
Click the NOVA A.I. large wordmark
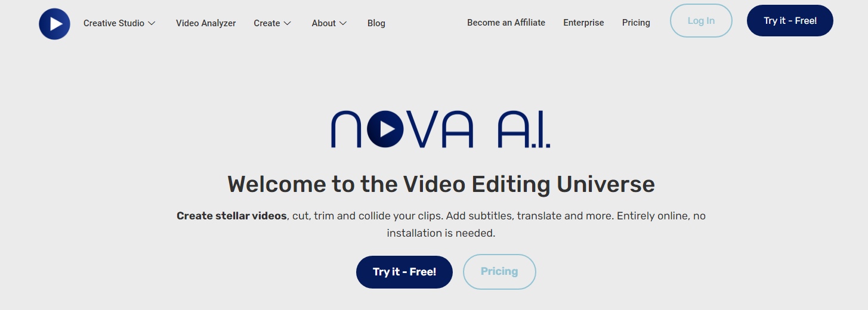pos(441,129)
